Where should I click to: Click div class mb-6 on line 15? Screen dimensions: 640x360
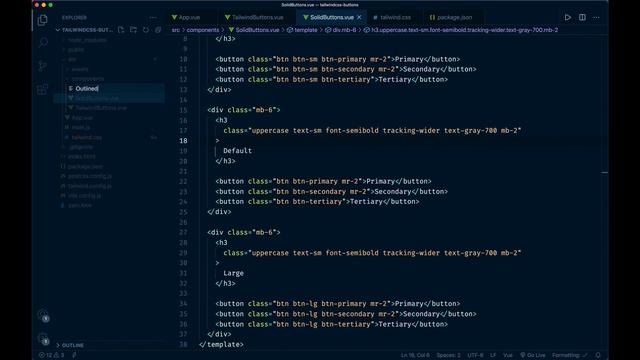tap(244, 110)
